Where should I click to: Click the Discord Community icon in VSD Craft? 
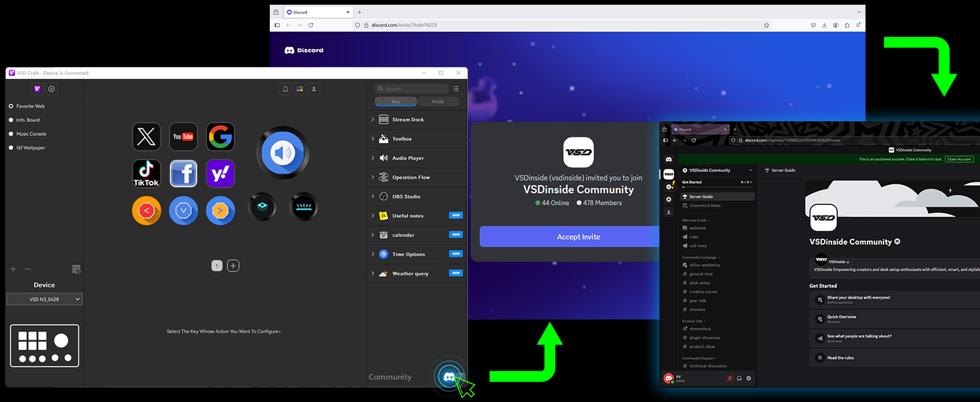coord(450,377)
